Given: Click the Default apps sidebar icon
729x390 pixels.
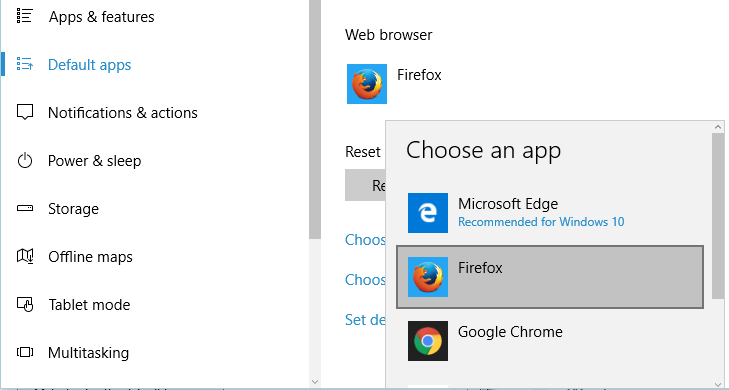Looking at the screenshot, I should point(25,64).
